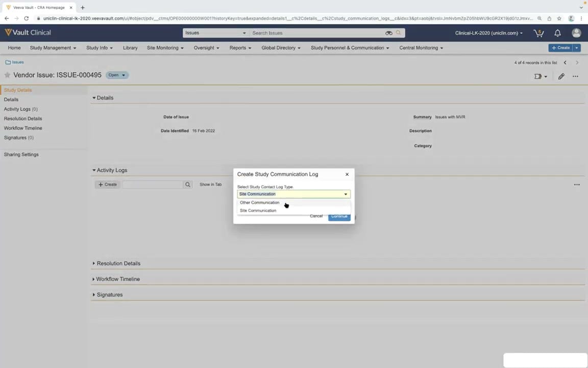588x368 pixels.
Task: Click the browser address bar URL
Action: pyautogui.click(x=287, y=18)
